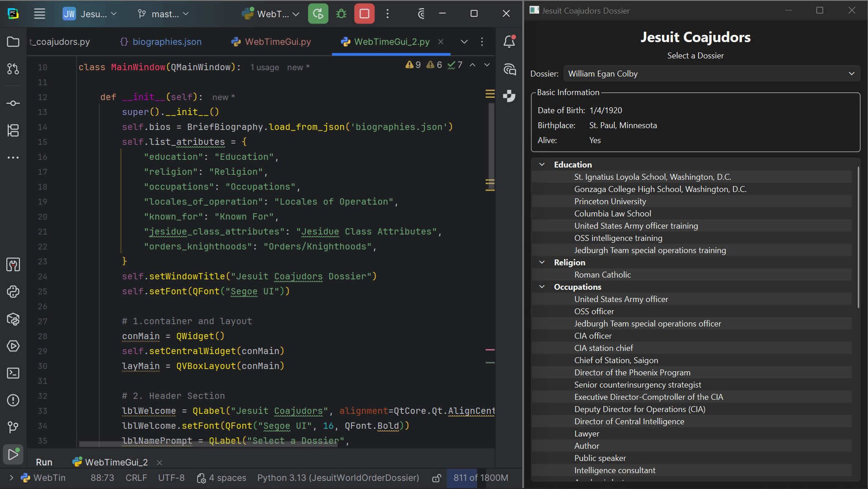Select 'Director of the Phoenix Program' row
This screenshot has width=868, height=489.
coord(691,372)
